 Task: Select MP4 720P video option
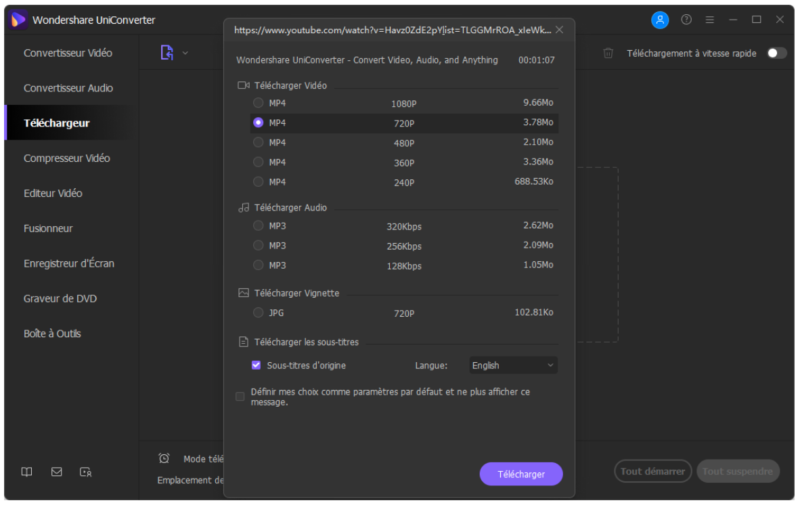(x=258, y=122)
